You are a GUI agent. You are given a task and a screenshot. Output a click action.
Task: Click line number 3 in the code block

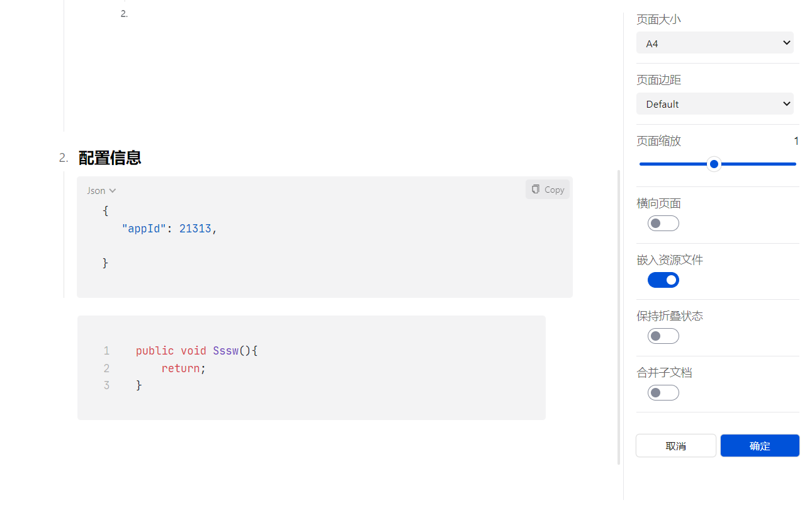(x=106, y=385)
